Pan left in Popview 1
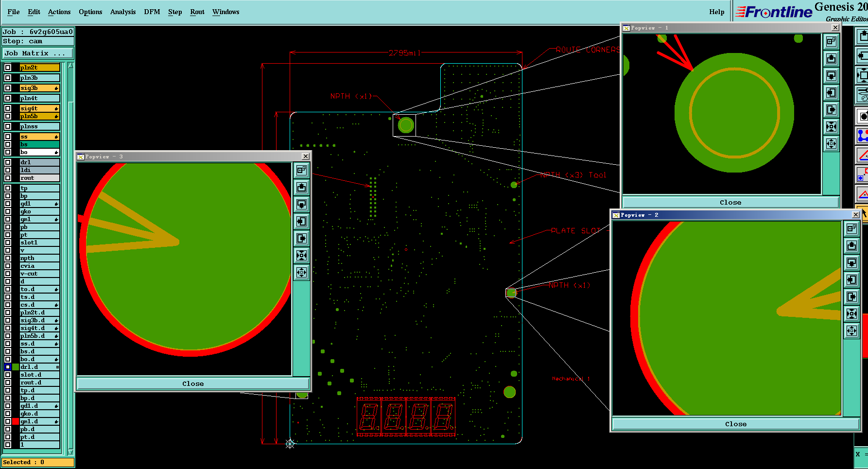868x469 pixels. (832, 92)
